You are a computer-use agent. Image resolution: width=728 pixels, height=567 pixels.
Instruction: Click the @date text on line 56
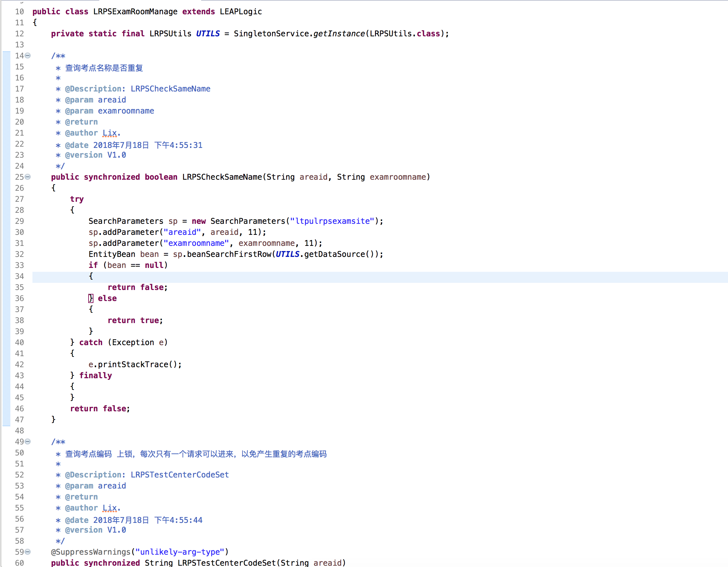134,520
